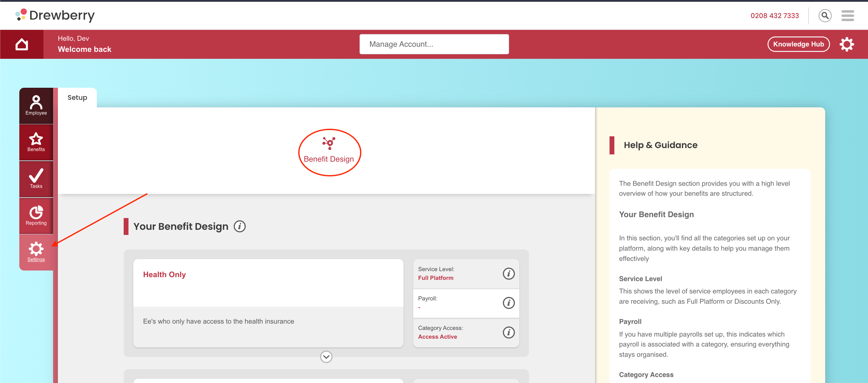Click the search magnifier icon

(825, 15)
